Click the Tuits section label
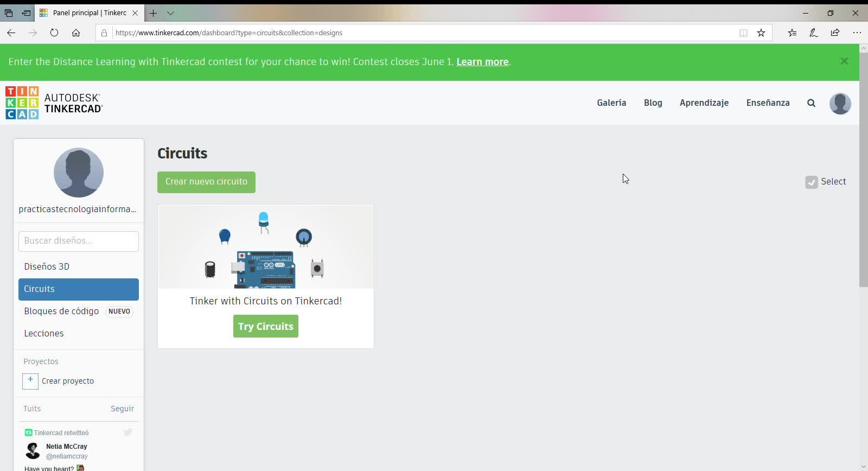Image resolution: width=868 pixels, height=471 pixels. pyautogui.click(x=32, y=409)
